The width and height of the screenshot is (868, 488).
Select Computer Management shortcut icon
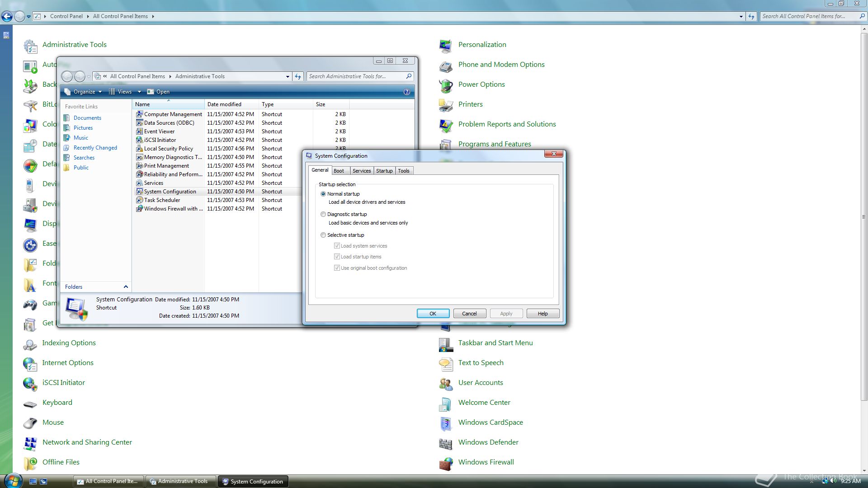[139, 114]
